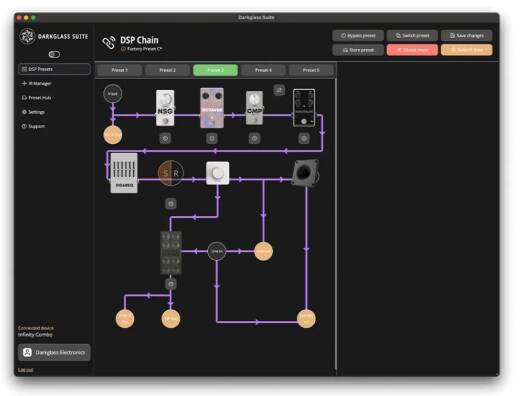Screen dimensions: 520x396
Task: Click the red button in the header
Action: [412, 50]
